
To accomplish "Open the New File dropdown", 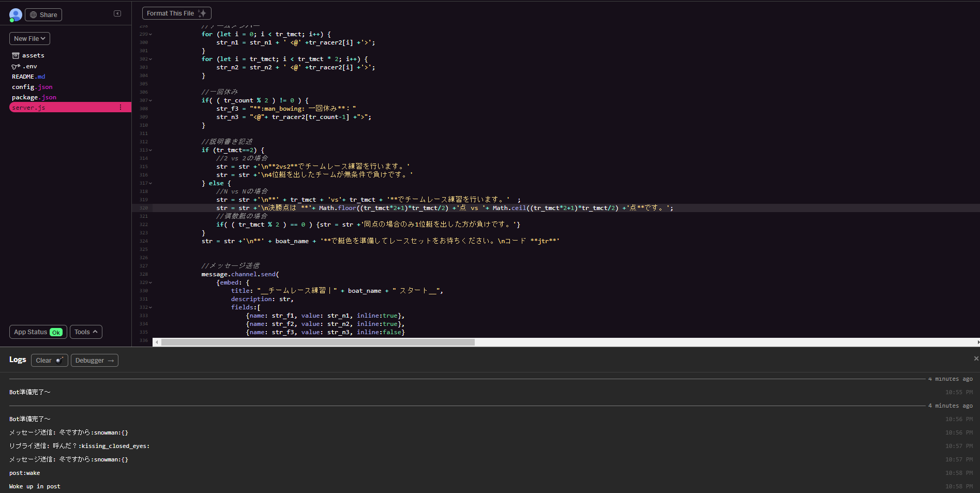I will (x=29, y=39).
